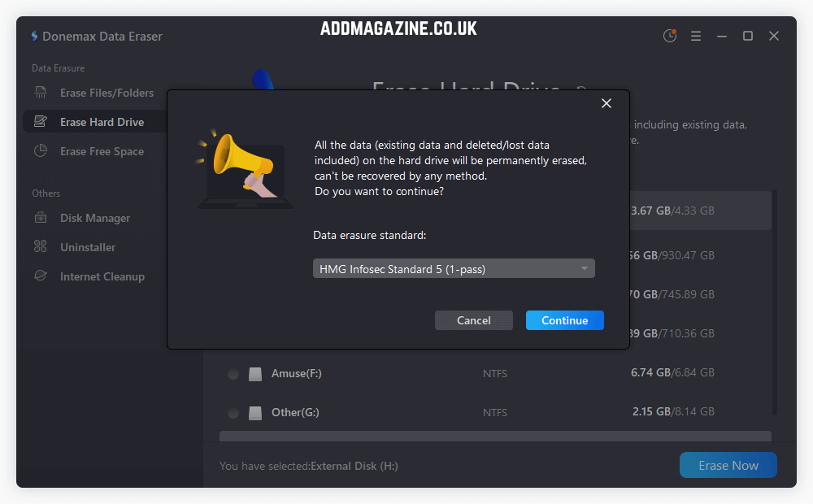Viewport: 813px width, 504px height.
Task: Open the hamburger menu in title bar
Action: [x=696, y=36]
